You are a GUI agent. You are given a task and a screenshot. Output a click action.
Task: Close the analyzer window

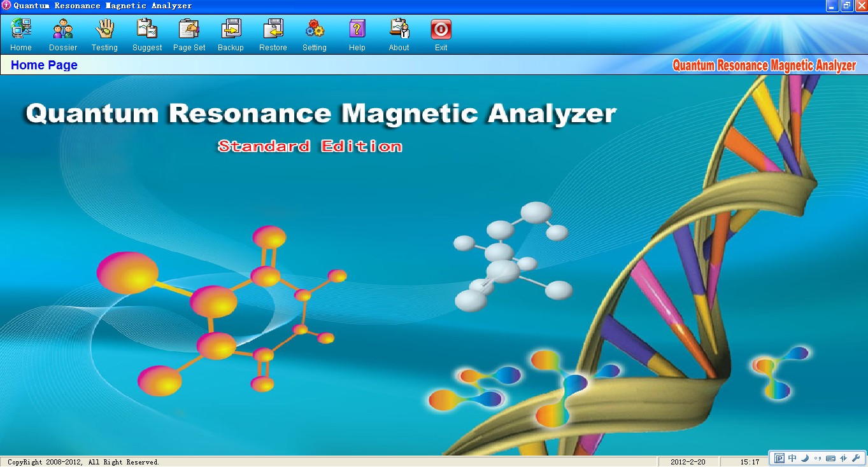tap(861, 6)
